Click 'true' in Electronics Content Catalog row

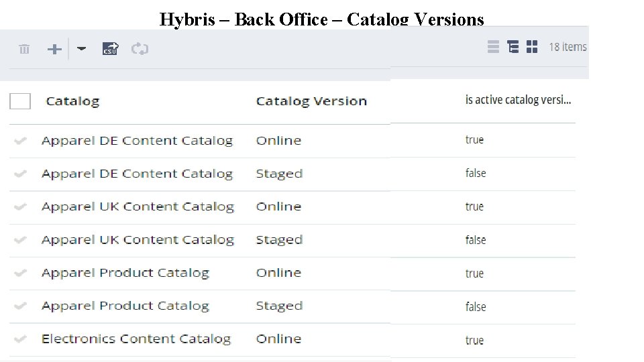coord(474,341)
